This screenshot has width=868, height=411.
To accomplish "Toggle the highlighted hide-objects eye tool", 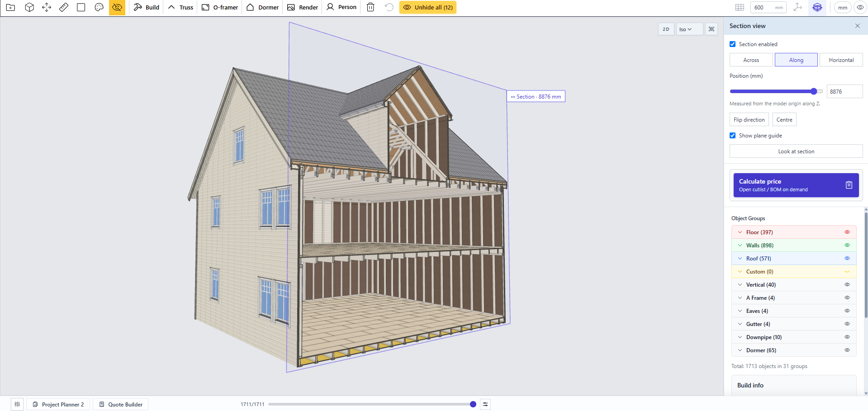I will pyautogui.click(x=117, y=7).
